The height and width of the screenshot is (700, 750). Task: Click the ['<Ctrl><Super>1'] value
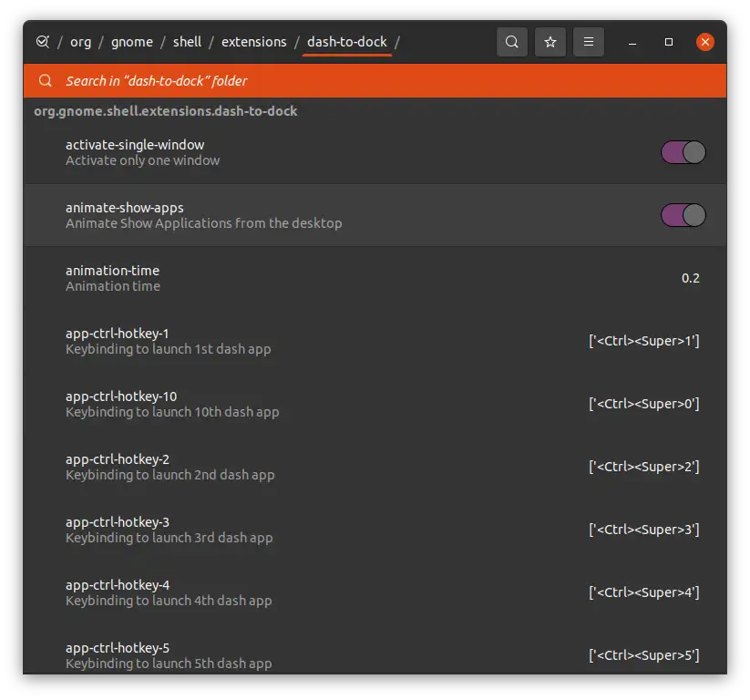pos(643,341)
